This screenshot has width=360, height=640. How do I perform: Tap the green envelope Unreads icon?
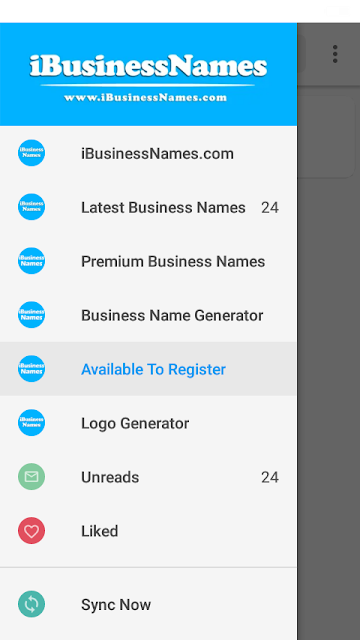click(31, 477)
